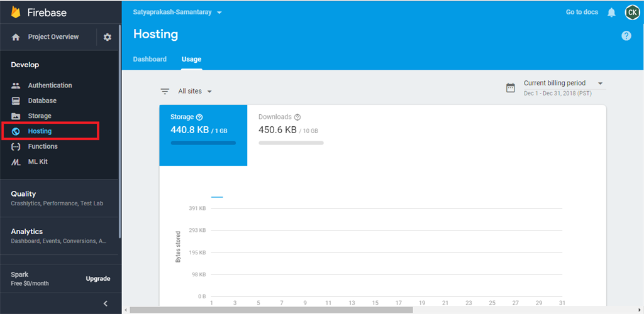Open Database in the sidebar
644x314 pixels.
[x=42, y=100]
